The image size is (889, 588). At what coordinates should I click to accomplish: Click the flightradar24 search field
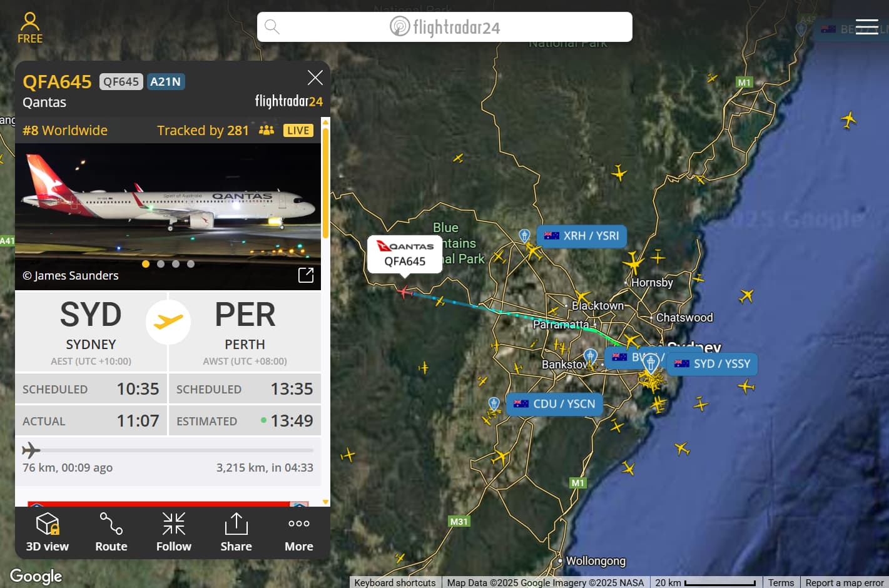[445, 27]
